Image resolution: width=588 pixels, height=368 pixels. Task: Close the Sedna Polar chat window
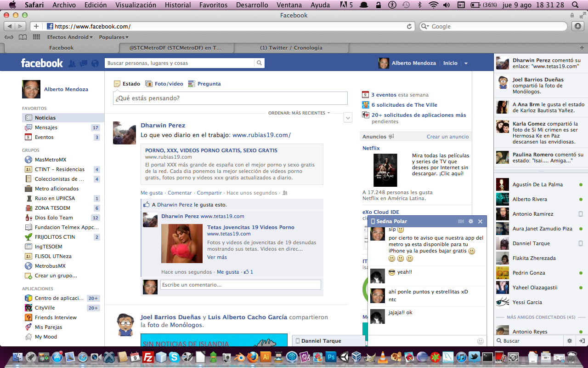pyautogui.click(x=480, y=221)
